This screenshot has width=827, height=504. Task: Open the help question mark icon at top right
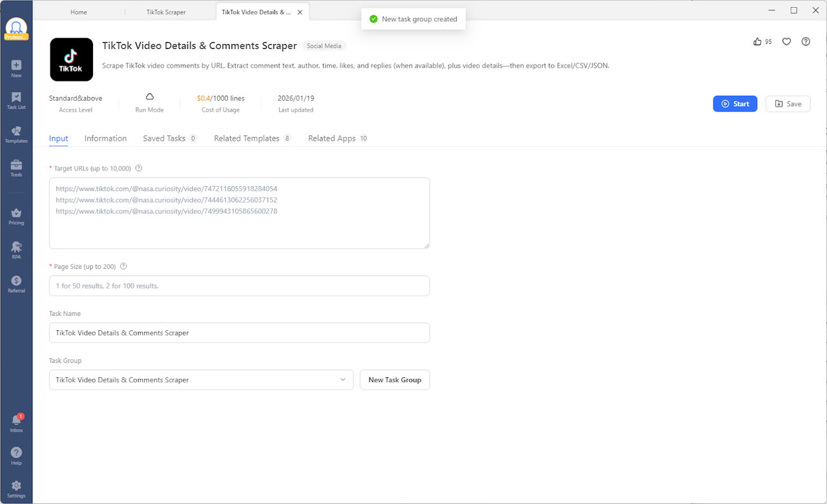click(x=806, y=41)
